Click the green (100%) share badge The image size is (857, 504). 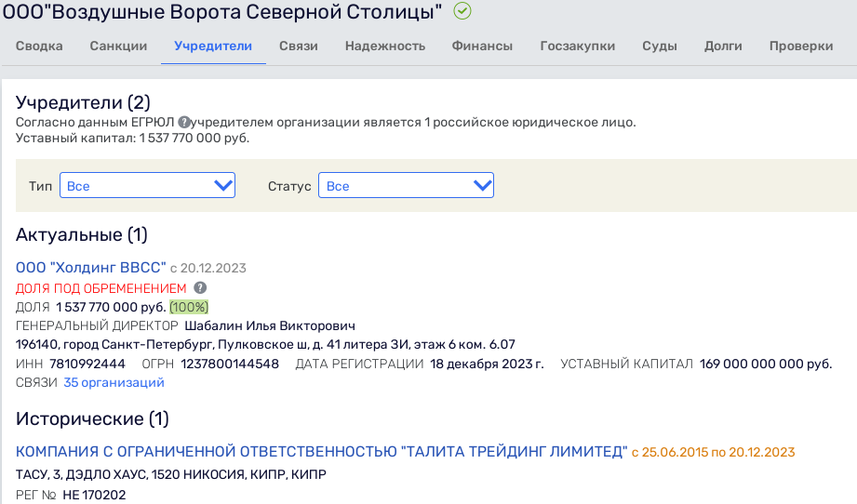coord(189,307)
